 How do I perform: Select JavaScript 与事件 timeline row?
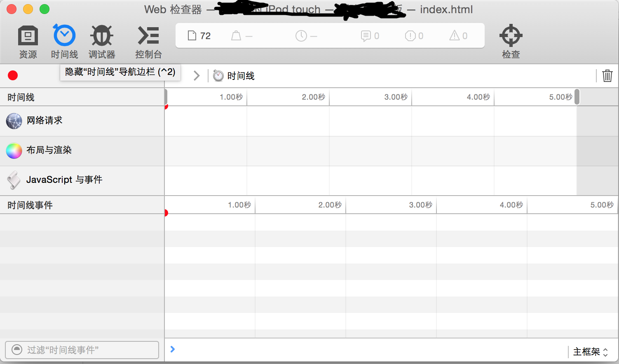pyautogui.click(x=82, y=180)
